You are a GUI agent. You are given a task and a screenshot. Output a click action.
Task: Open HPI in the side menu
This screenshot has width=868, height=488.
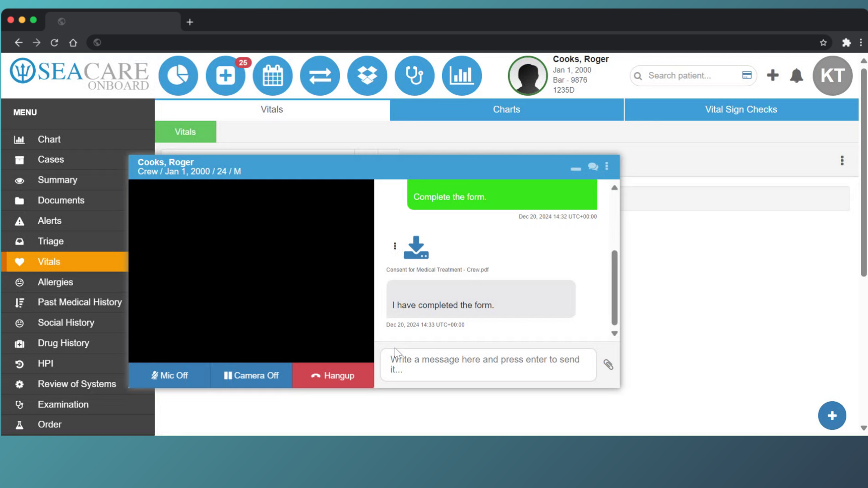(x=65, y=363)
